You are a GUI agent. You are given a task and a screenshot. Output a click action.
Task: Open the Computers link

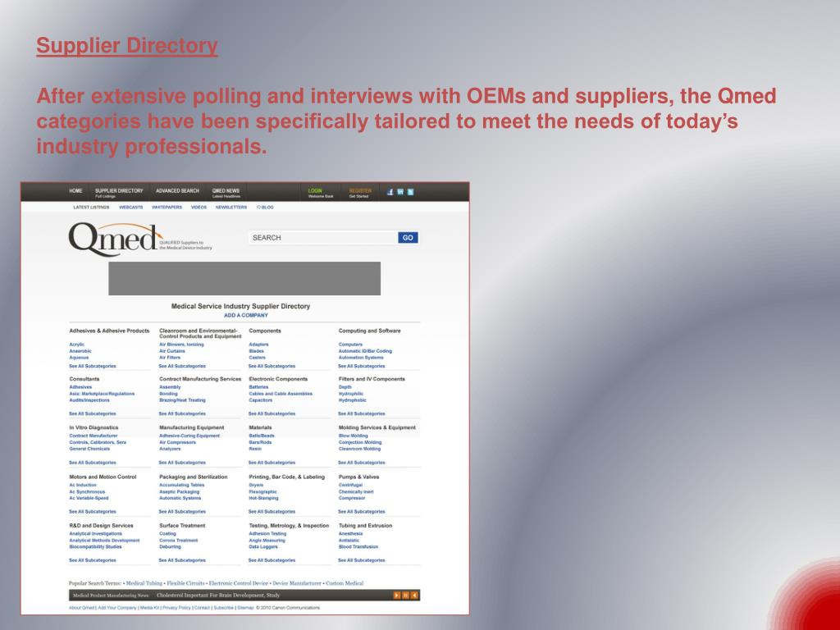click(x=350, y=345)
